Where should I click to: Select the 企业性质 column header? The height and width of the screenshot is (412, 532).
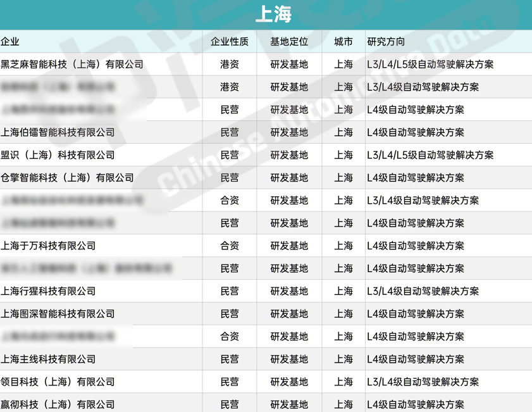click(x=230, y=41)
